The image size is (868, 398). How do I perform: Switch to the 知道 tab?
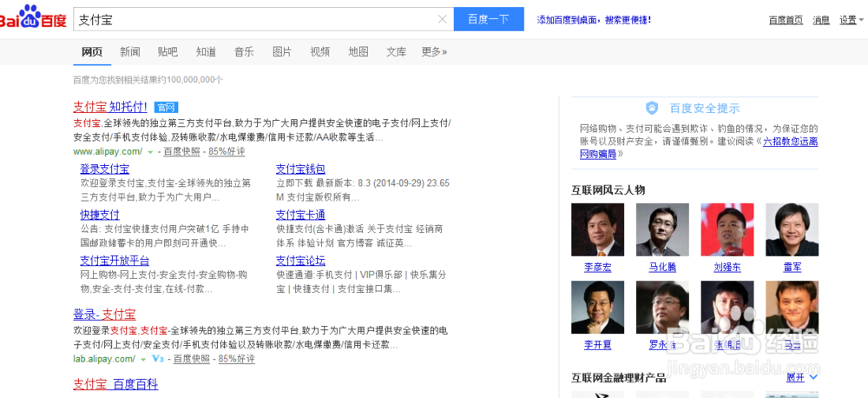point(206,52)
